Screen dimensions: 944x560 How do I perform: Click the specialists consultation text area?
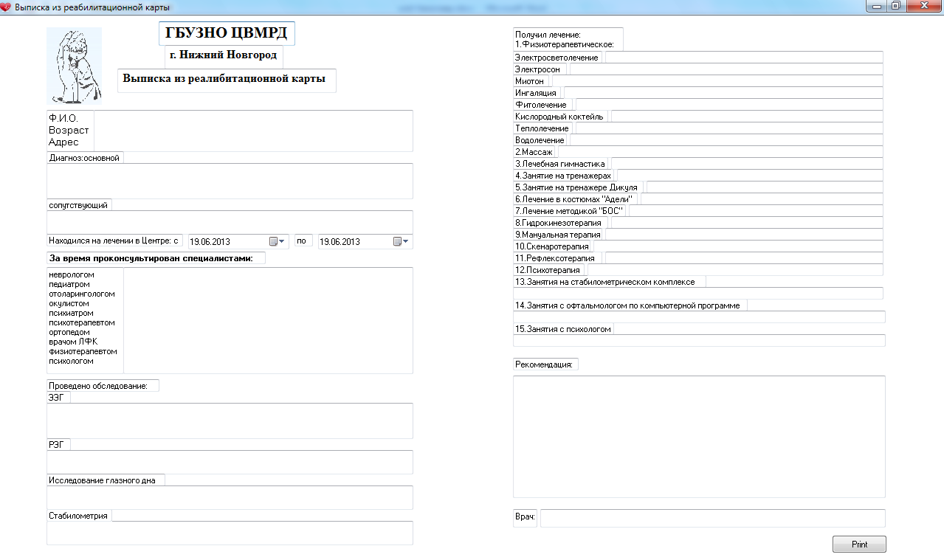[268, 320]
